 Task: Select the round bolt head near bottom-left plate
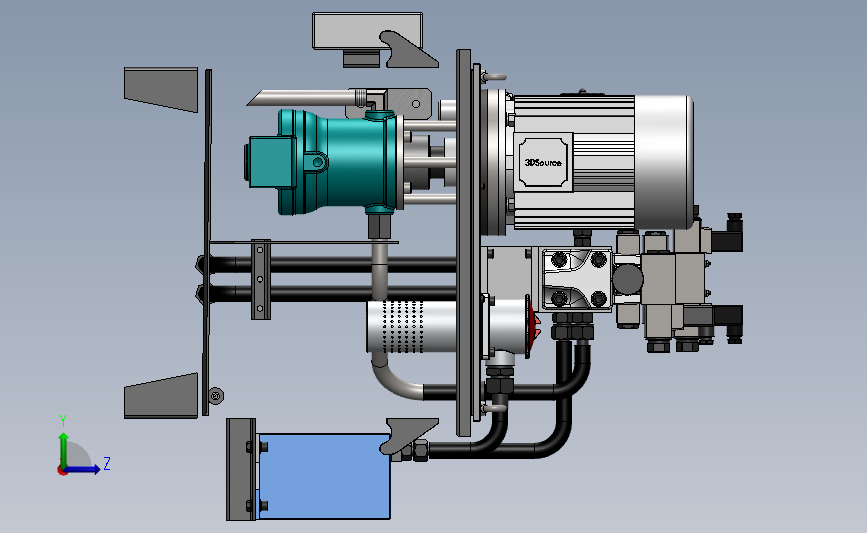pyautogui.click(x=216, y=395)
